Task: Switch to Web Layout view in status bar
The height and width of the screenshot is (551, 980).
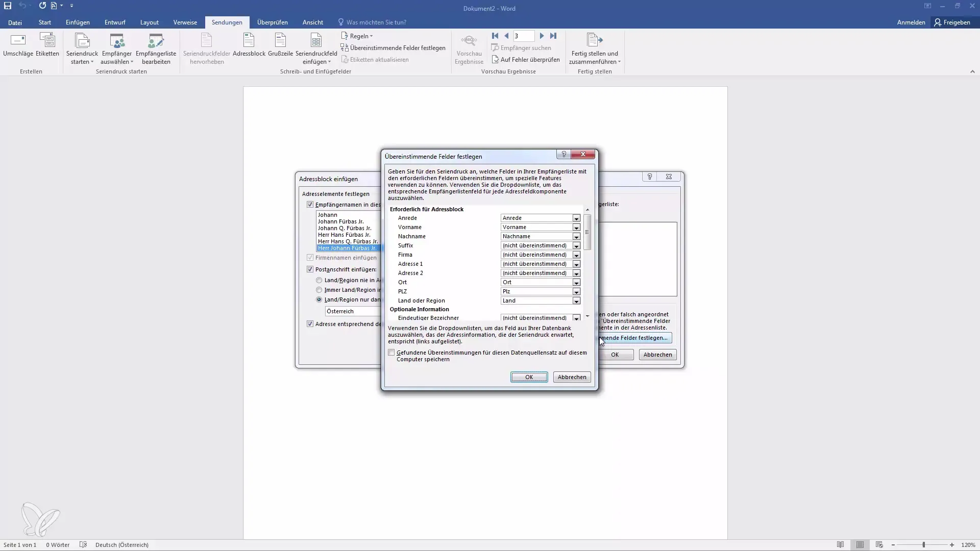Action: pyautogui.click(x=879, y=545)
